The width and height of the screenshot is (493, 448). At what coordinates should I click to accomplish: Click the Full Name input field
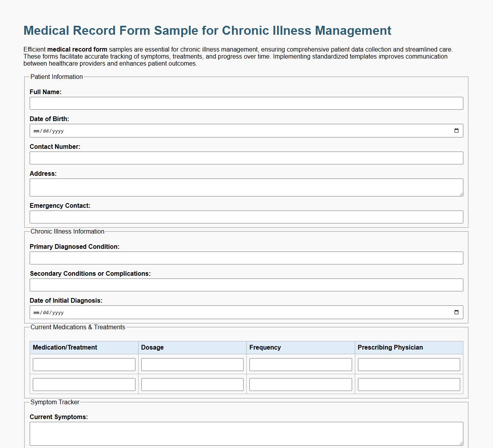tap(246, 103)
